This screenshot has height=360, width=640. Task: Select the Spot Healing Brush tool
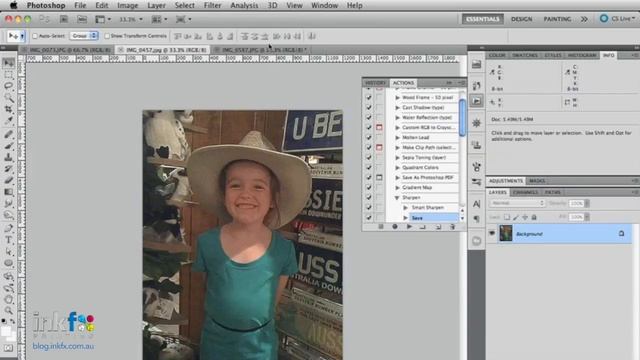tap(9, 134)
